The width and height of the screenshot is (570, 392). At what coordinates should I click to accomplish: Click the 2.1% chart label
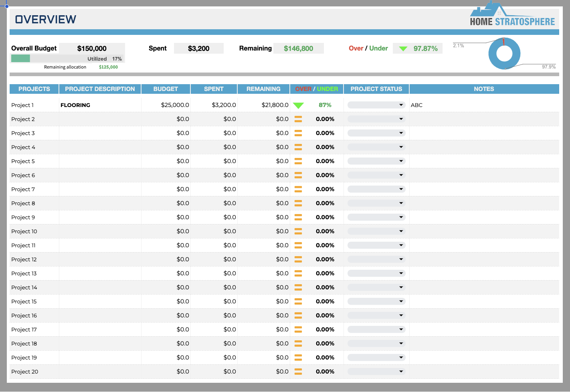[459, 46]
